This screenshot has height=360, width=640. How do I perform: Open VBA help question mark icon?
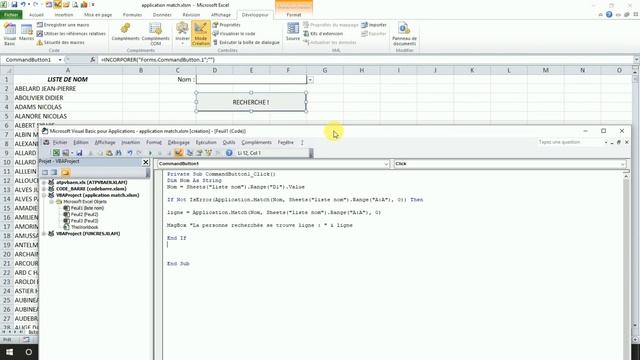pyautogui.click(x=229, y=153)
